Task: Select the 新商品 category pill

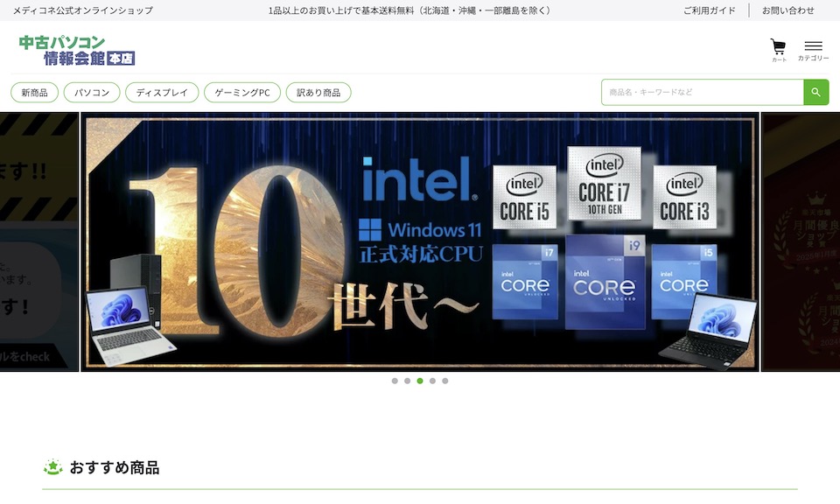Action: [x=34, y=93]
